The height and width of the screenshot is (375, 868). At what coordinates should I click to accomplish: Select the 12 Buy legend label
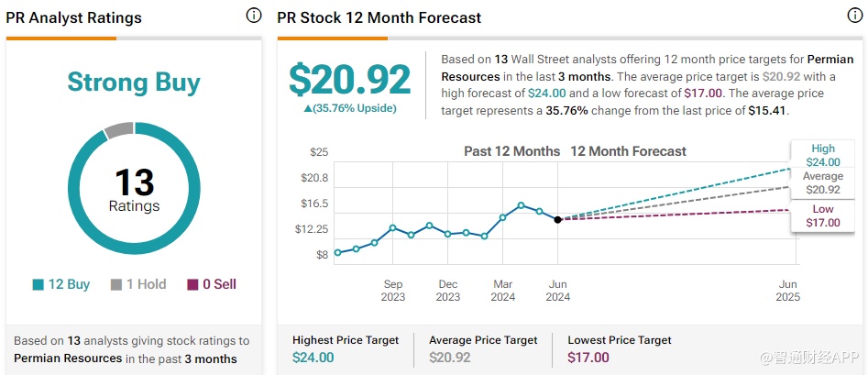coord(68,285)
